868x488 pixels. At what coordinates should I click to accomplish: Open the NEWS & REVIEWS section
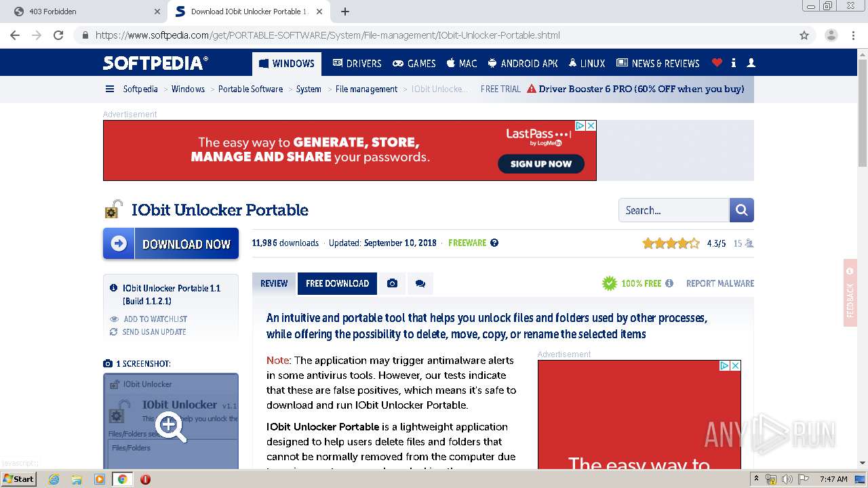tap(658, 64)
